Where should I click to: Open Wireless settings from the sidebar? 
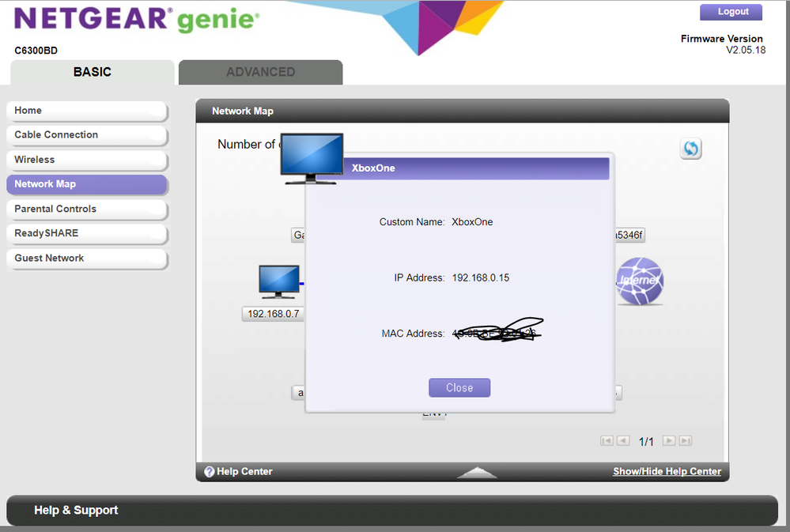tap(86, 160)
